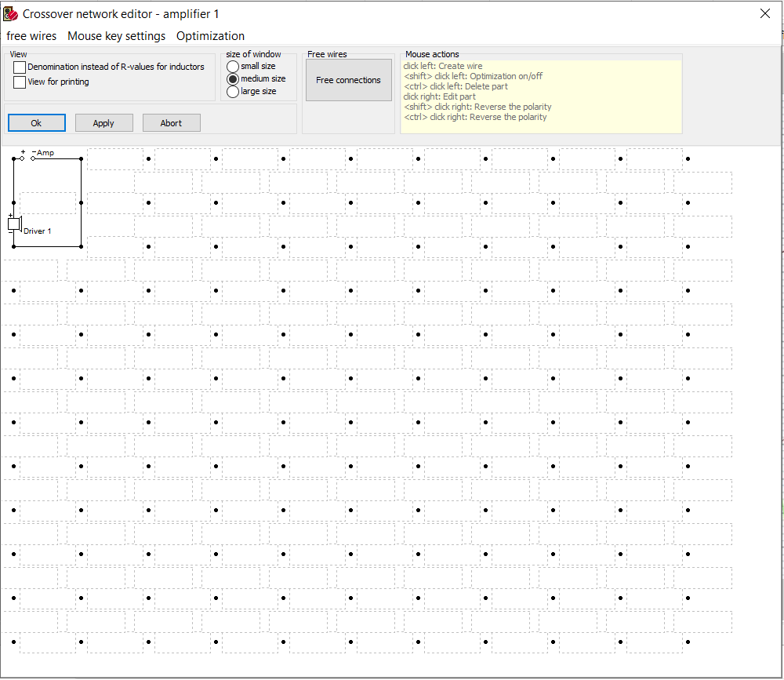Click the bottom-left corner node of the Driver 1 loop
784x680 pixels.
pos(13,246)
